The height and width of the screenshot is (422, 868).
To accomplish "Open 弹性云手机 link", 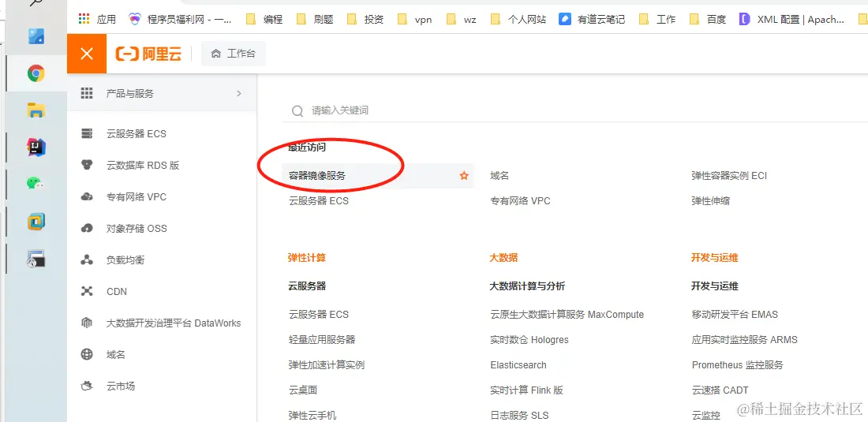I will (312, 416).
